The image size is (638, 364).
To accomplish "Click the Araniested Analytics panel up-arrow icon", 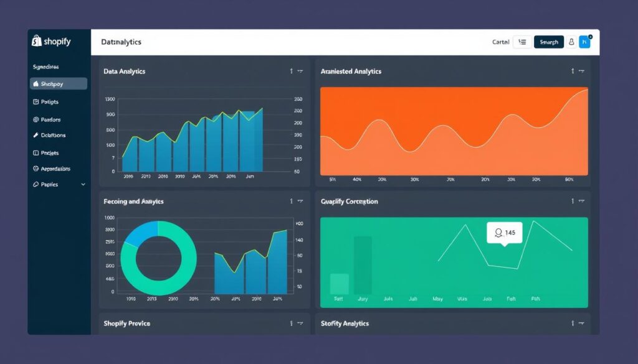I will click(x=573, y=72).
